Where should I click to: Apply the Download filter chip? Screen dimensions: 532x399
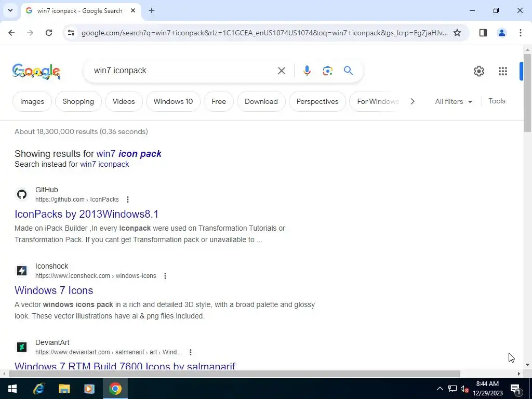point(261,101)
